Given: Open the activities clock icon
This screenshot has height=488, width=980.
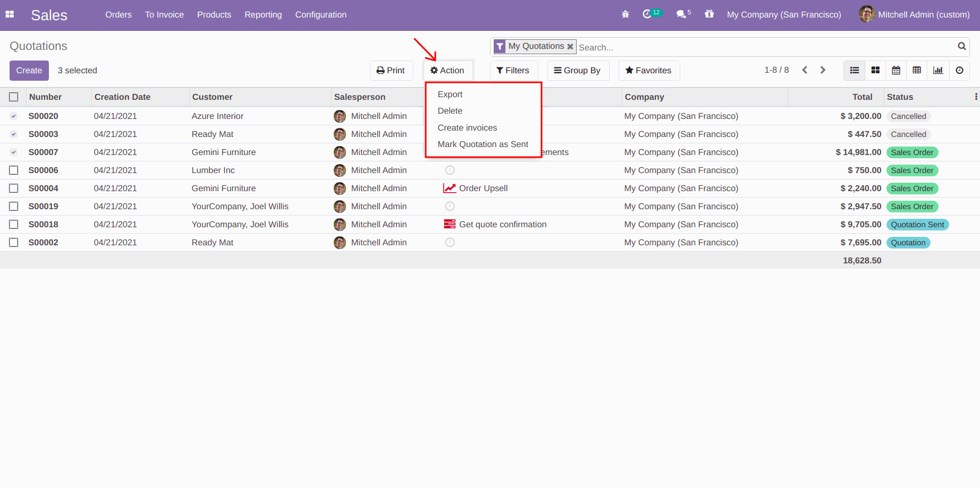Looking at the screenshot, I should tap(647, 14).
